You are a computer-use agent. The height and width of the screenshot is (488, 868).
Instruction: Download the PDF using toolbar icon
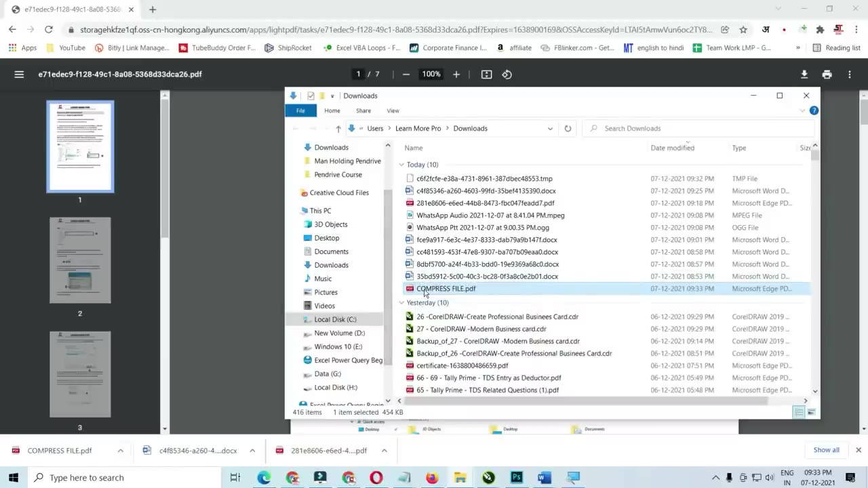[804, 74]
